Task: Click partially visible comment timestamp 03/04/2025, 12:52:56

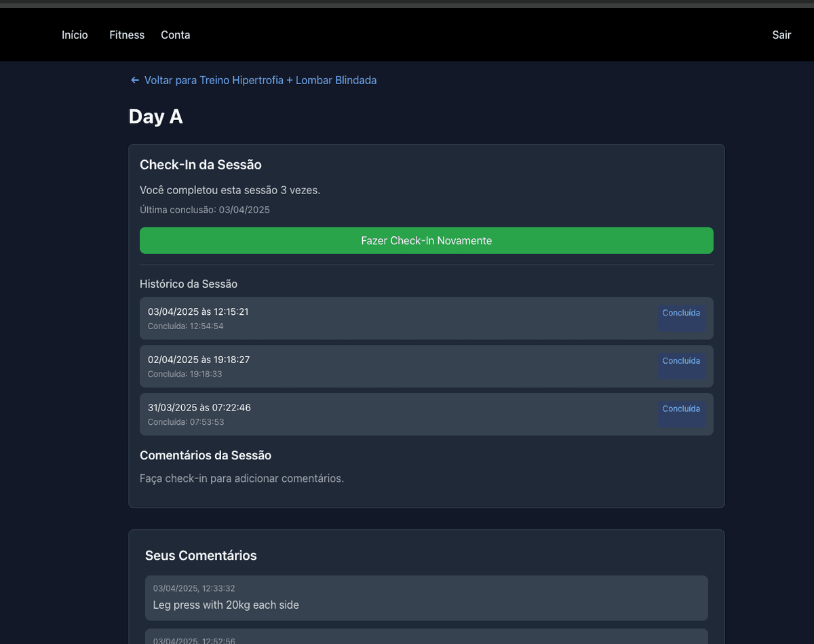Action: tap(194, 641)
